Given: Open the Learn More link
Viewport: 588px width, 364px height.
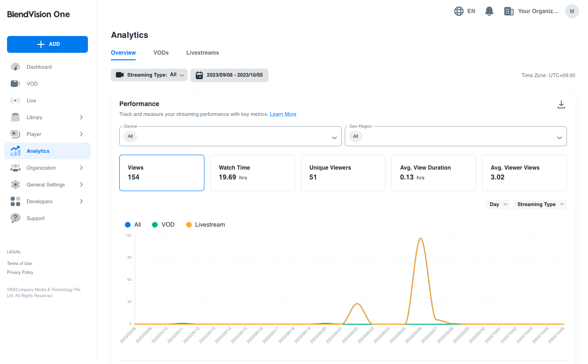Looking at the screenshot, I should tap(283, 114).
